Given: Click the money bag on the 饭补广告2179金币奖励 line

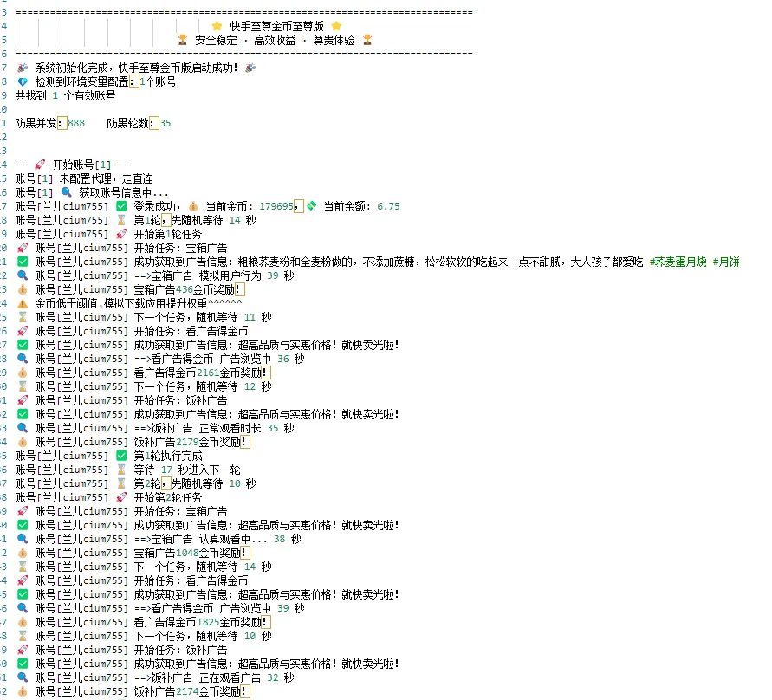Looking at the screenshot, I should click(23, 442).
